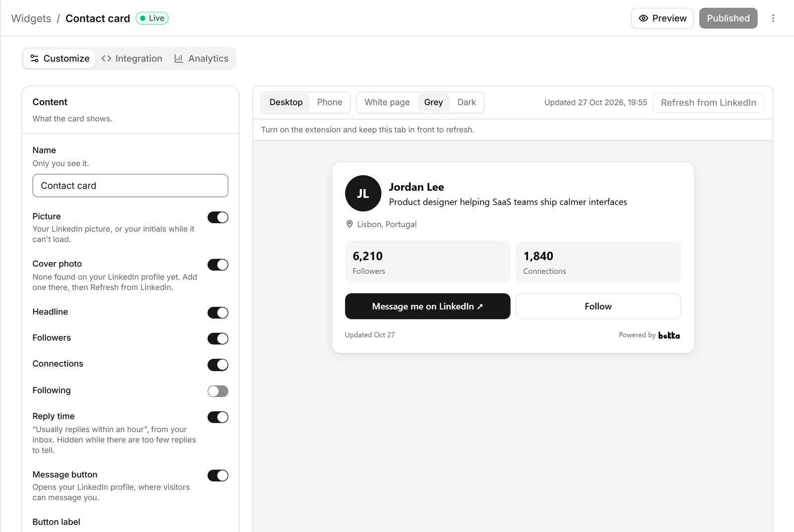The width and height of the screenshot is (794, 532).
Task: Open the Analytics tab
Action: (x=201, y=59)
